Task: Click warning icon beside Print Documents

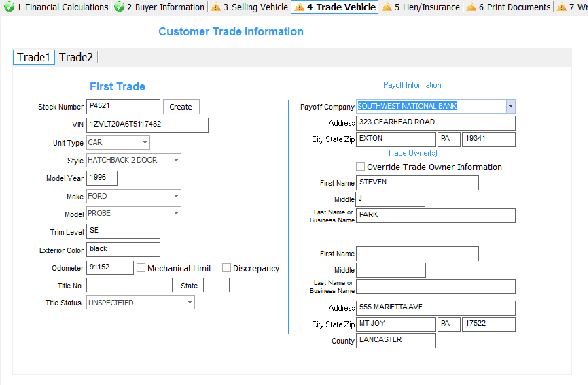Action: (471, 7)
